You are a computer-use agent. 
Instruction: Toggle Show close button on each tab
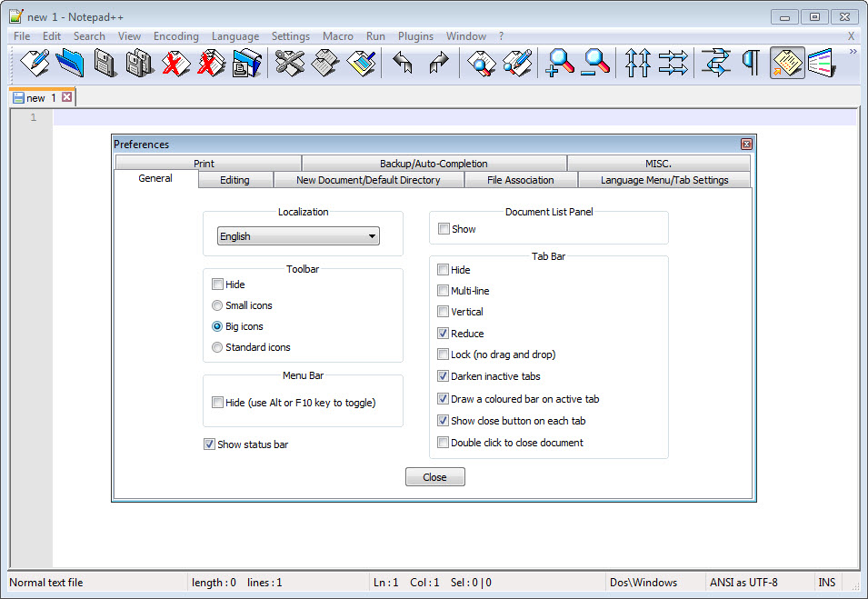pos(443,421)
